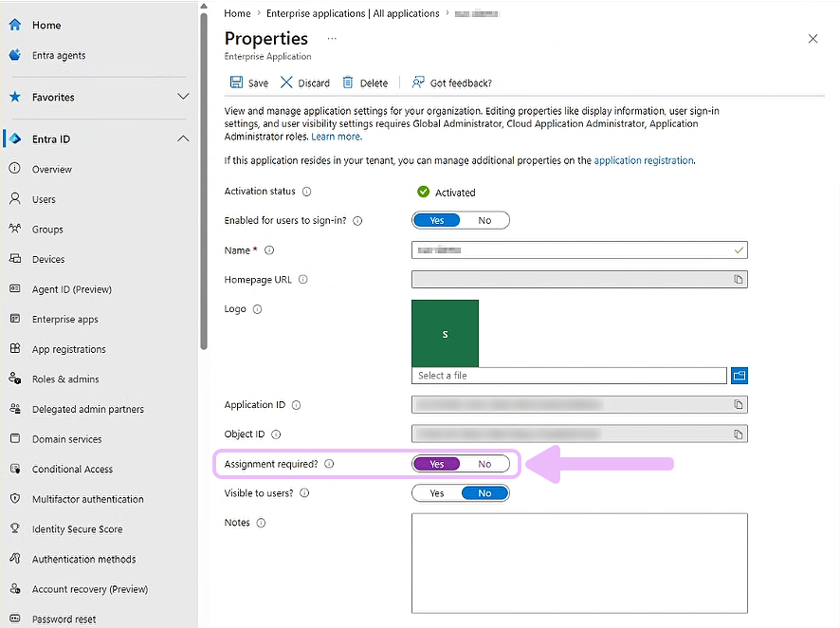Show info tooltip for Logo field
Viewport: 840px width, 628px height.
click(x=257, y=309)
